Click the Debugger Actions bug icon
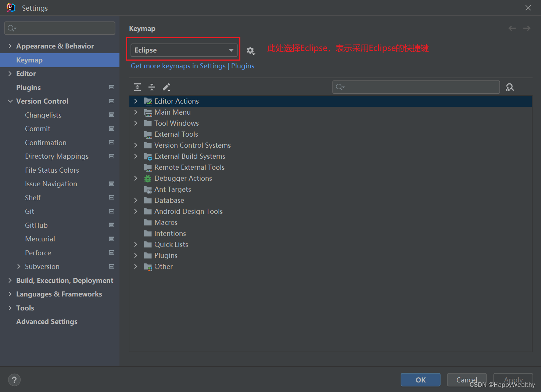This screenshot has height=392, width=541. click(x=148, y=179)
